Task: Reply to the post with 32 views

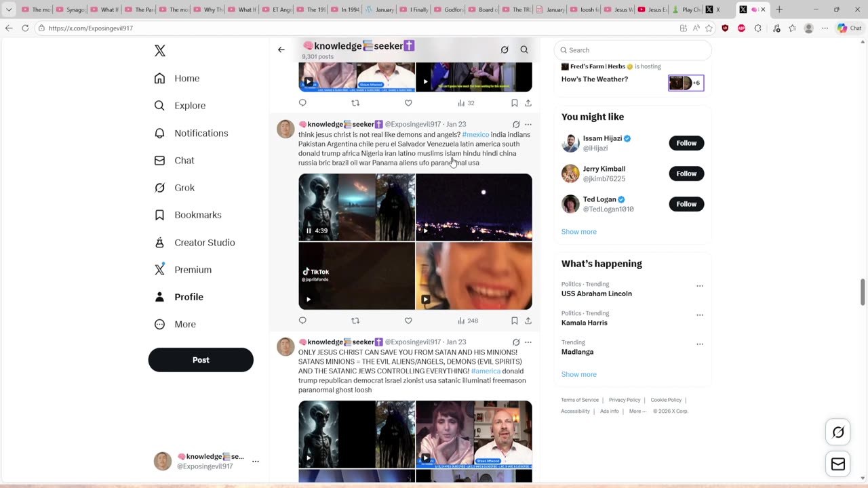Action: [302, 103]
